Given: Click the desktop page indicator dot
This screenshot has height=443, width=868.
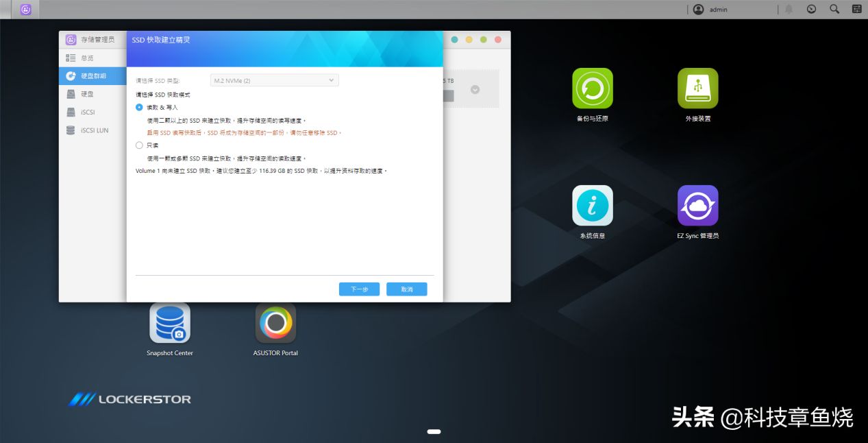Looking at the screenshot, I should tap(434, 431).
